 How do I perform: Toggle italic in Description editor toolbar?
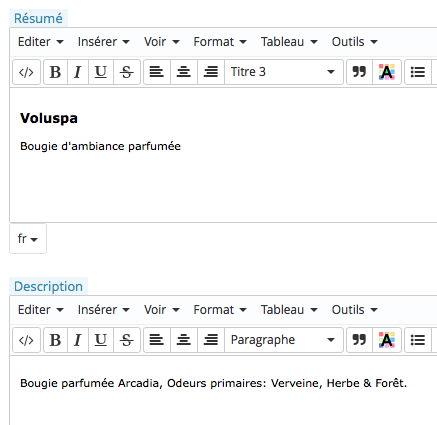click(x=78, y=340)
